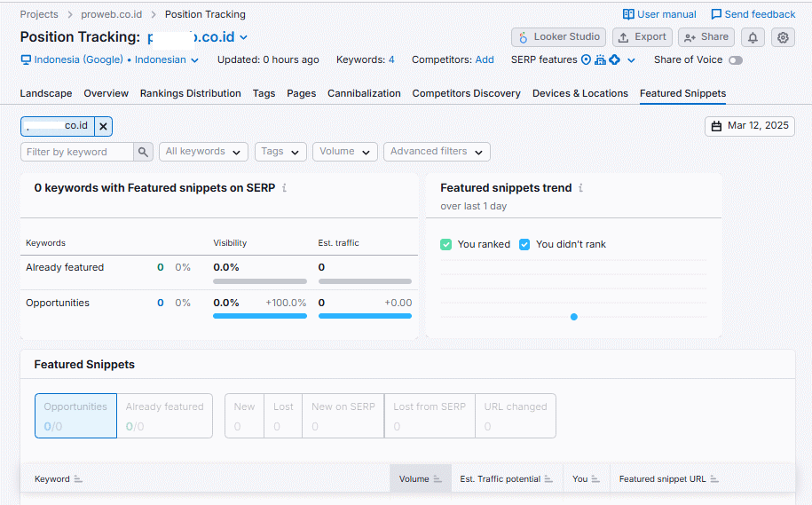The width and height of the screenshot is (812, 505).
Task: Click the magnifier search icon in keyword filter
Action: (143, 152)
